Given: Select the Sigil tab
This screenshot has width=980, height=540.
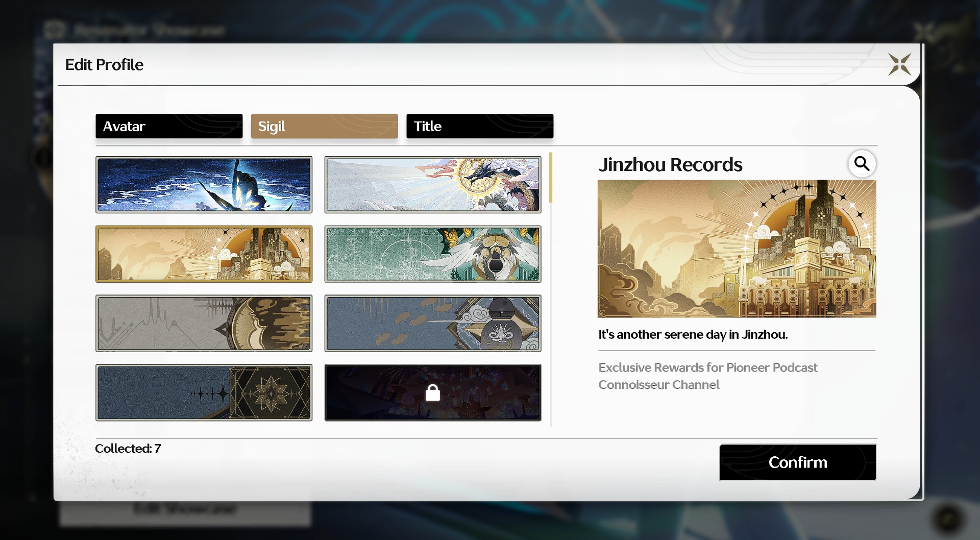Looking at the screenshot, I should click(x=324, y=126).
